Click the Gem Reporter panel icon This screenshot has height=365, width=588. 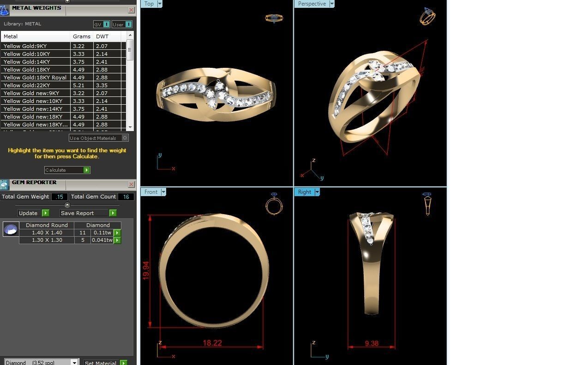point(5,185)
